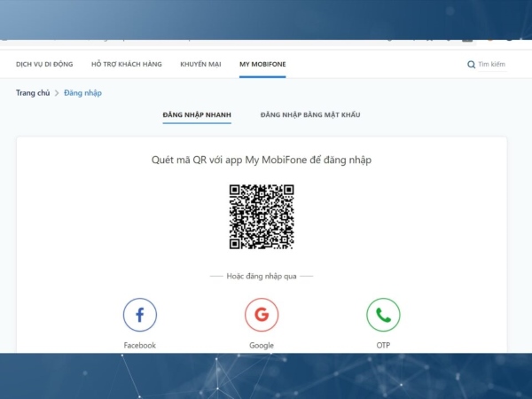Click the Trang chủ breadcrumb link
This screenshot has height=399, width=532.
click(32, 93)
